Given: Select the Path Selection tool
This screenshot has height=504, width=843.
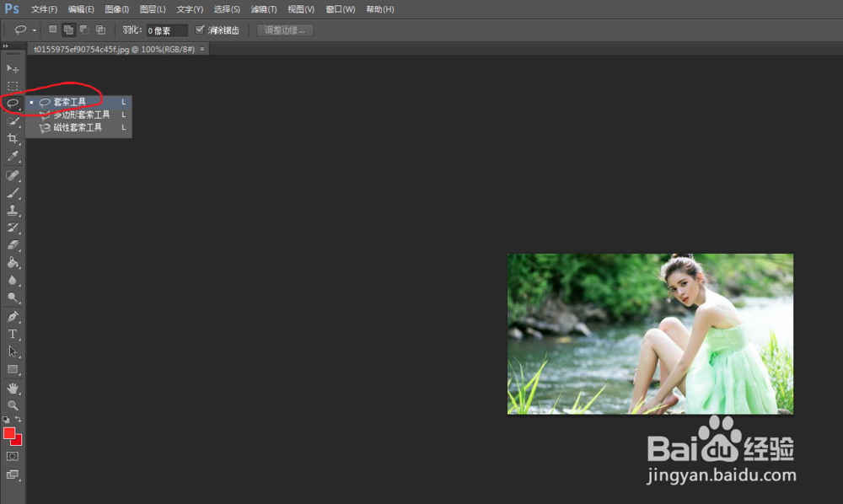Looking at the screenshot, I should (x=13, y=351).
